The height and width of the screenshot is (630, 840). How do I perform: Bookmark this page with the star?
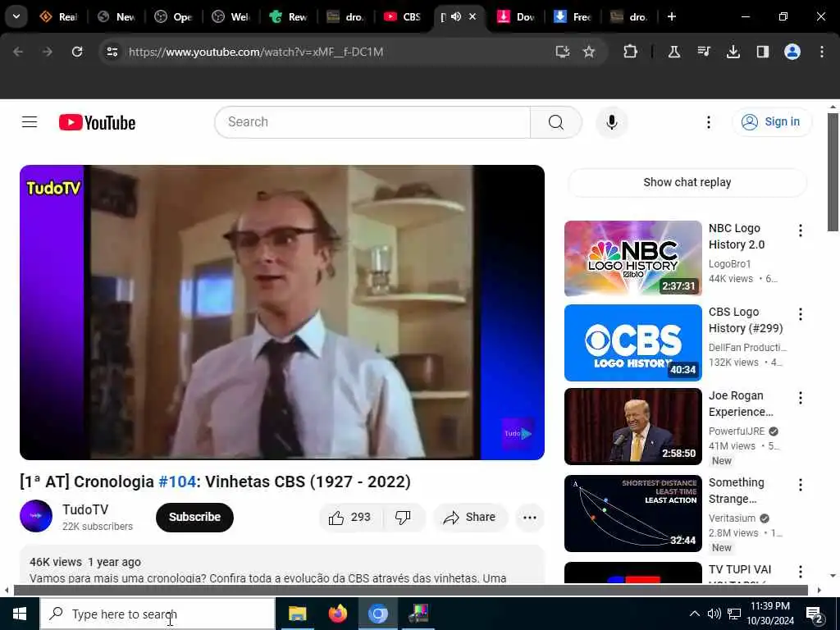(589, 52)
